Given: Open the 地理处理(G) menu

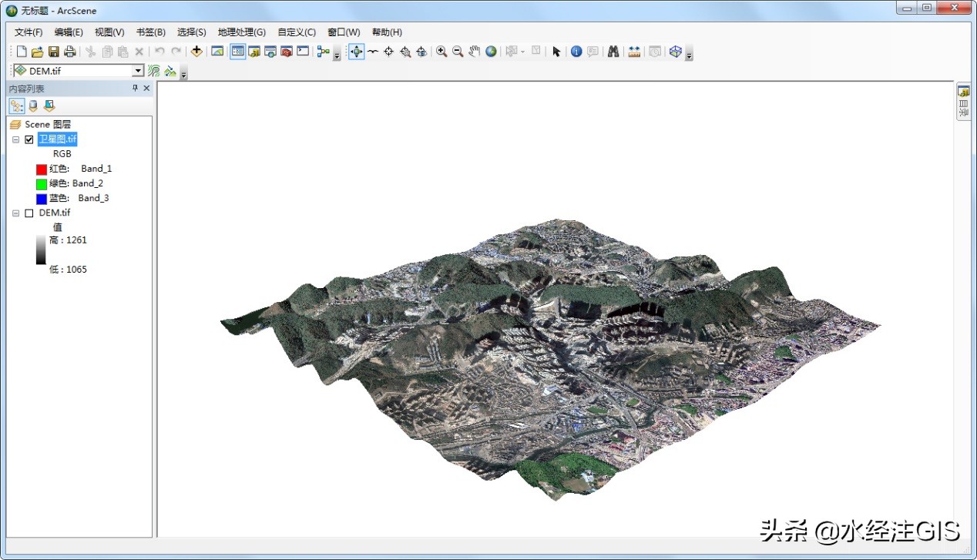Looking at the screenshot, I should (241, 32).
